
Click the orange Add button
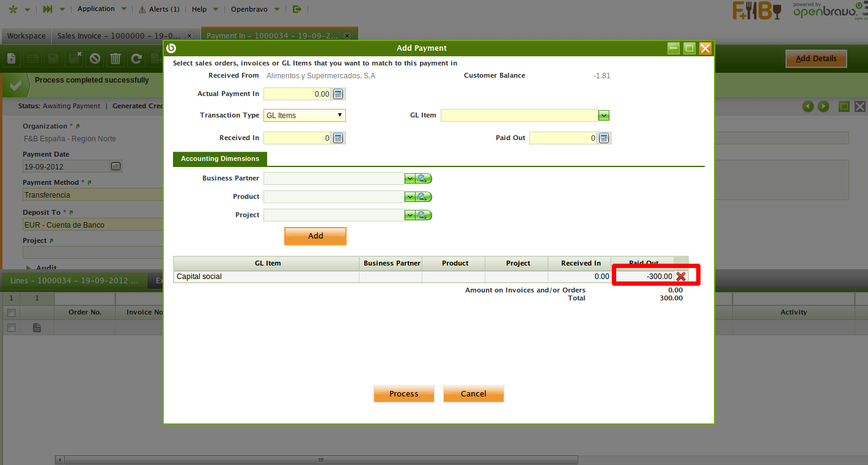[x=315, y=236]
